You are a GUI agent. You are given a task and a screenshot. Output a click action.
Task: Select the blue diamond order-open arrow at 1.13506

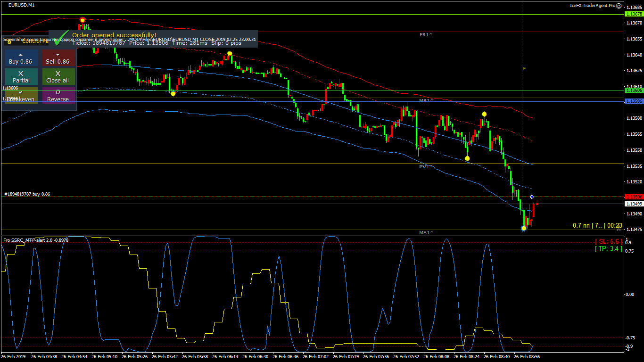tap(532, 197)
